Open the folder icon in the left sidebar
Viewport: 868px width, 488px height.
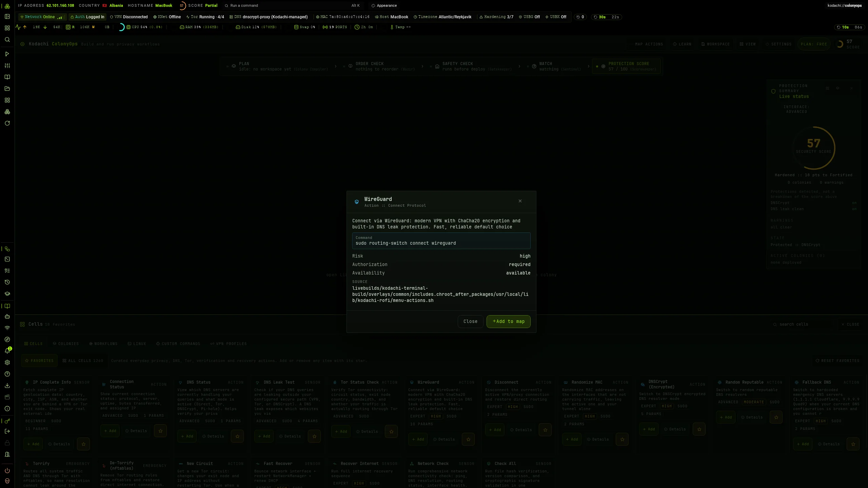point(7,88)
